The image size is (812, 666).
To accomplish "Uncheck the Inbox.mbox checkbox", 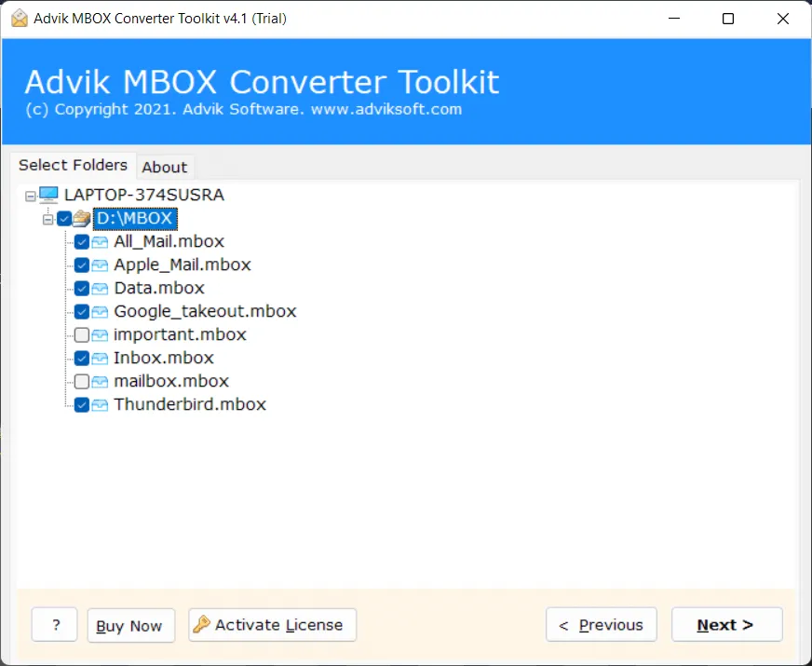I will (x=82, y=358).
